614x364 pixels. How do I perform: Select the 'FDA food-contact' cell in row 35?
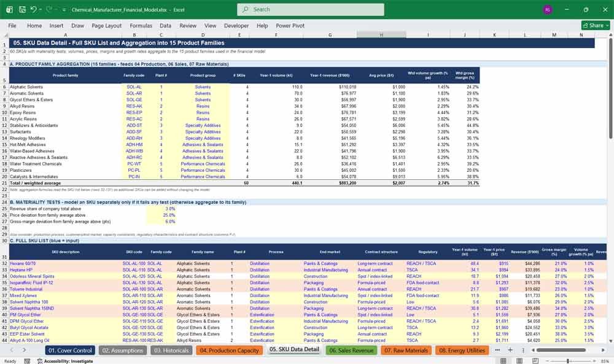click(x=427, y=282)
